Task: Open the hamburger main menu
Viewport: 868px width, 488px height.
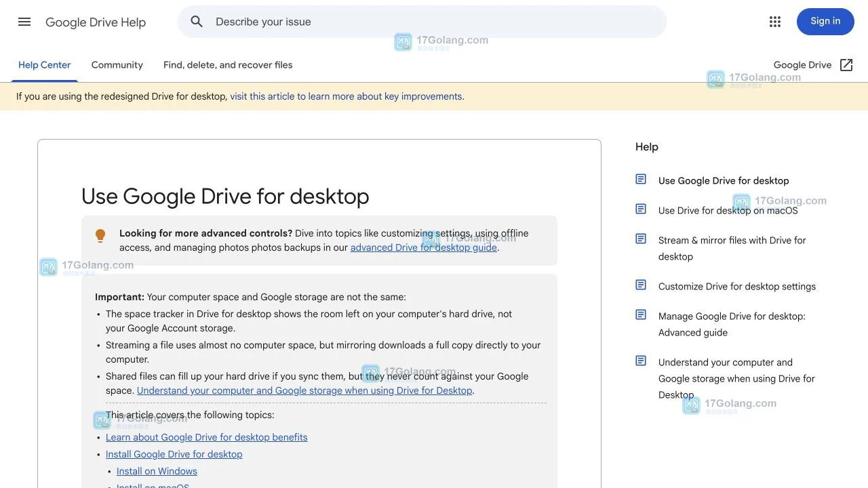Action: [x=24, y=22]
